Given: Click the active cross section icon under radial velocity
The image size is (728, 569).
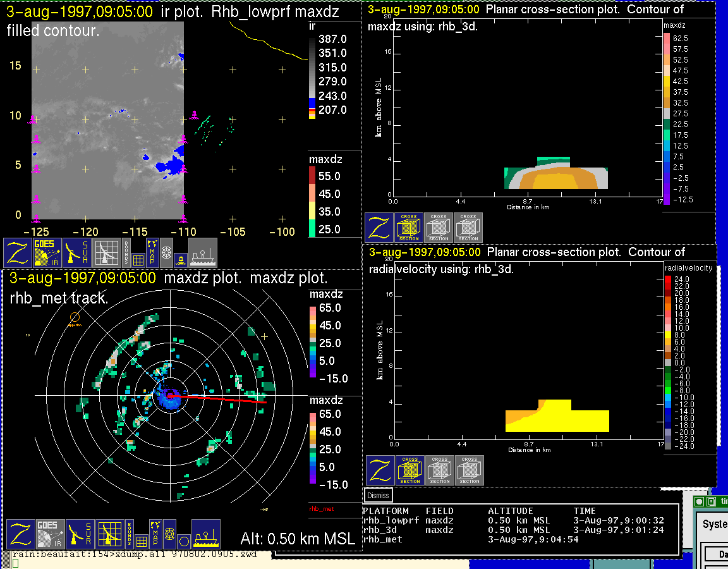Looking at the screenshot, I should click(410, 470).
